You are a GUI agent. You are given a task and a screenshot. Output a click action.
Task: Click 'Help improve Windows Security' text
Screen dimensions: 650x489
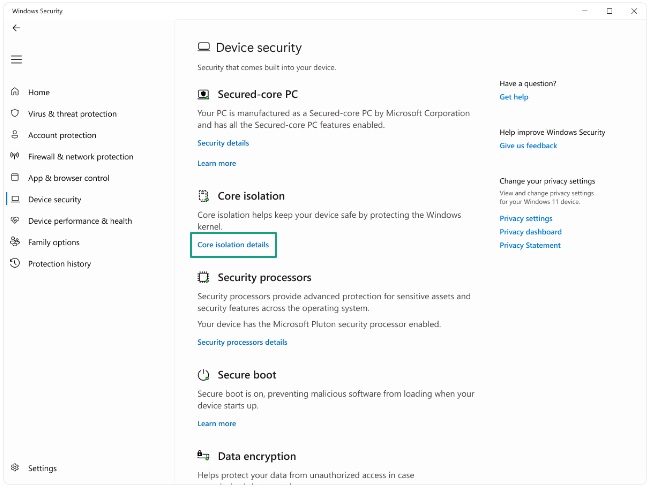pos(552,132)
